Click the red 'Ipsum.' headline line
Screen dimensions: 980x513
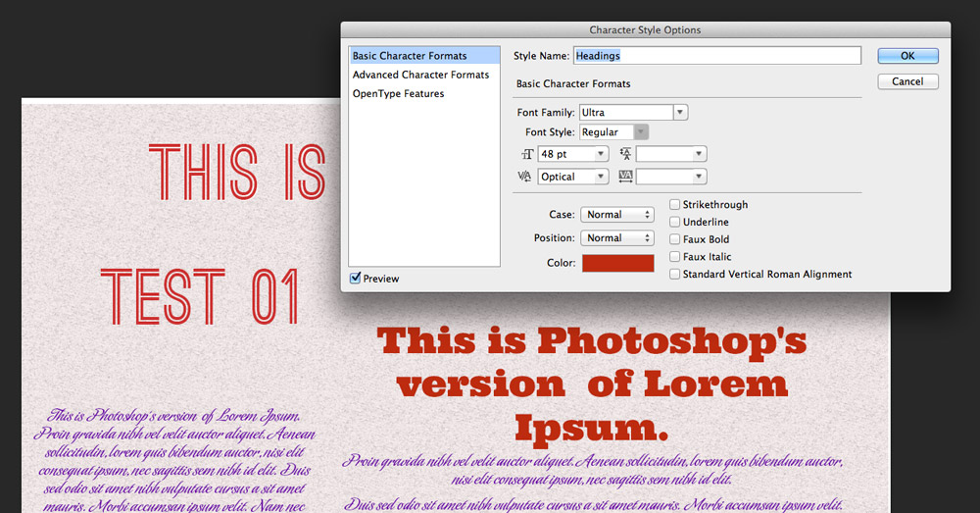[x=591, y=428]
